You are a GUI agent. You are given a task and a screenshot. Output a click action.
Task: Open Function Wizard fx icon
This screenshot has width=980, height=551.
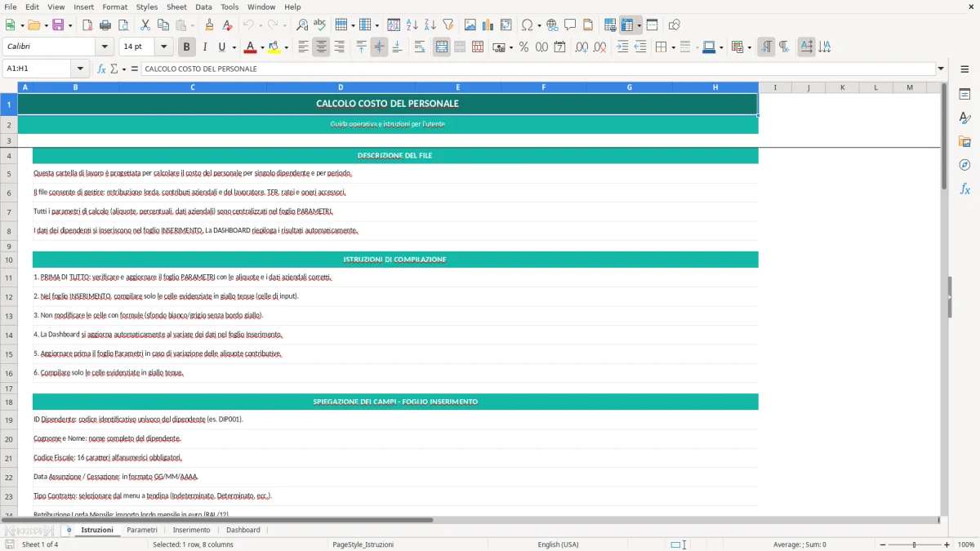101,69
